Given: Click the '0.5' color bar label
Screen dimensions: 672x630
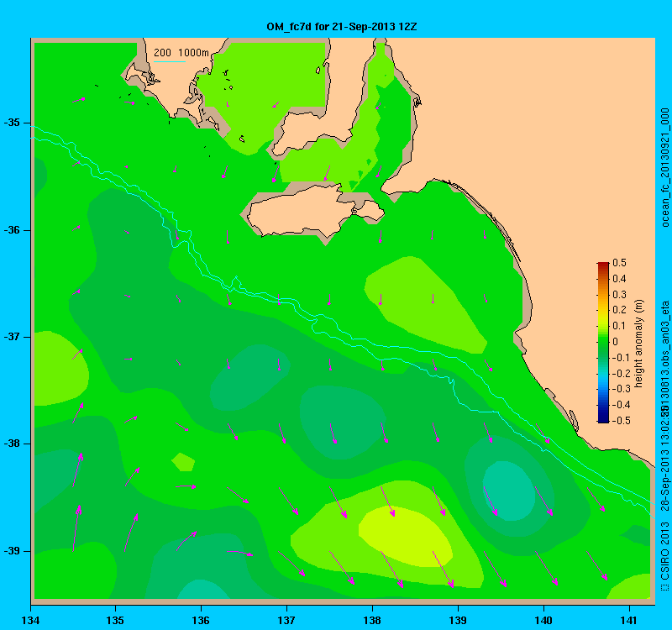Looking at the screenshot, I should click(620, 263).
